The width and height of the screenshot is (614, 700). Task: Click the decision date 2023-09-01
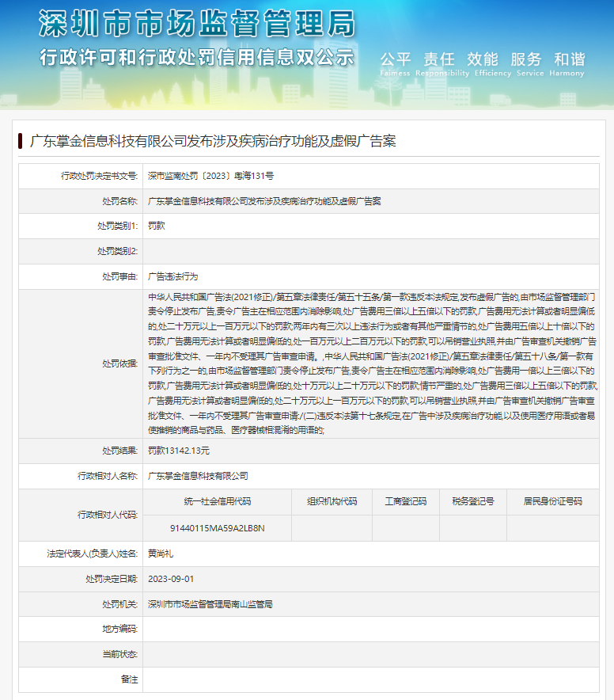click(x=171, y=579)
